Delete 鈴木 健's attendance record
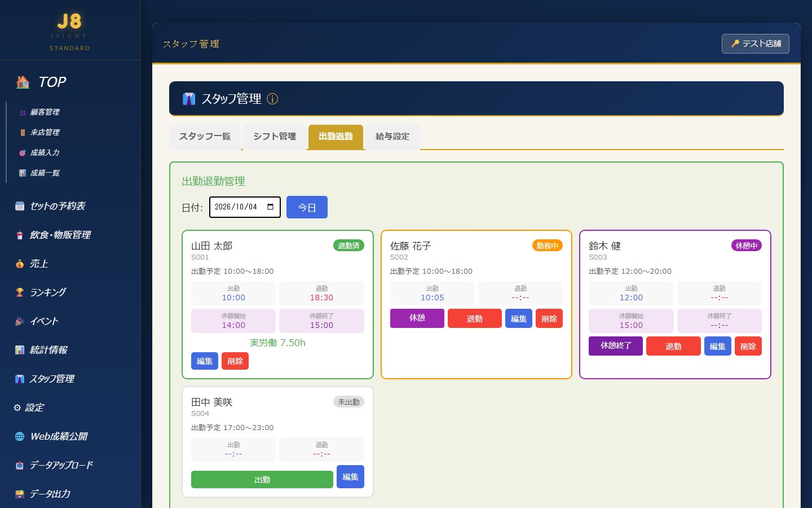This screenshot has width=812, height=508. coord(748,346)
